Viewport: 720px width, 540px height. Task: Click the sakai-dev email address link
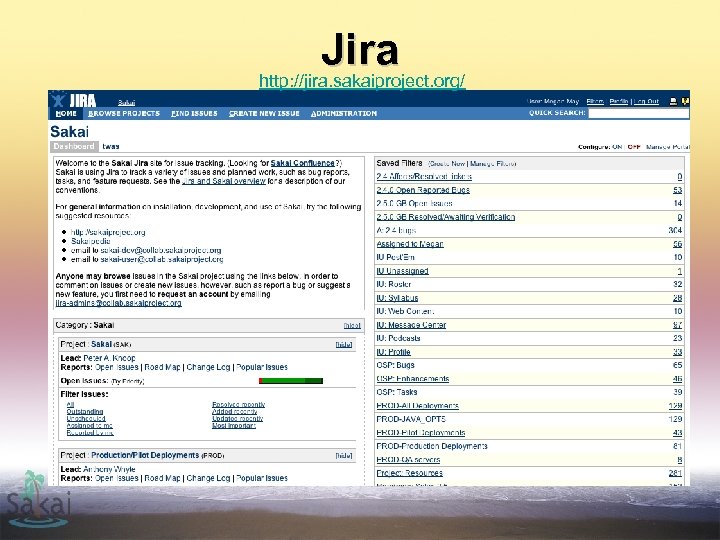click(161, 250)
